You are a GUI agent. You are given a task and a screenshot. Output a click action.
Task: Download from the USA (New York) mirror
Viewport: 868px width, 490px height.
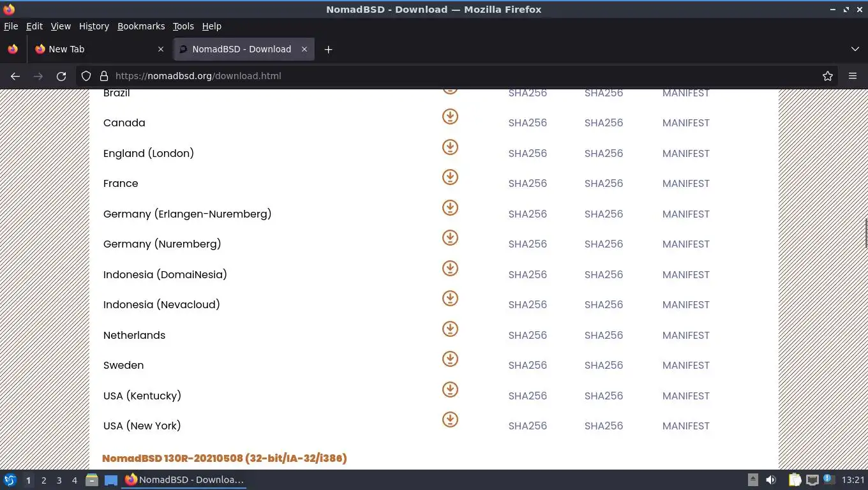click(x=450, y=420)
